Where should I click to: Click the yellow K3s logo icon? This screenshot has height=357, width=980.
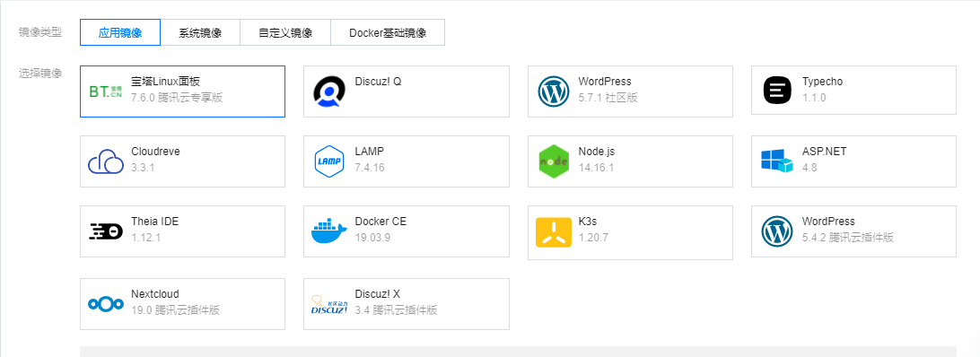tap(553, 232)
